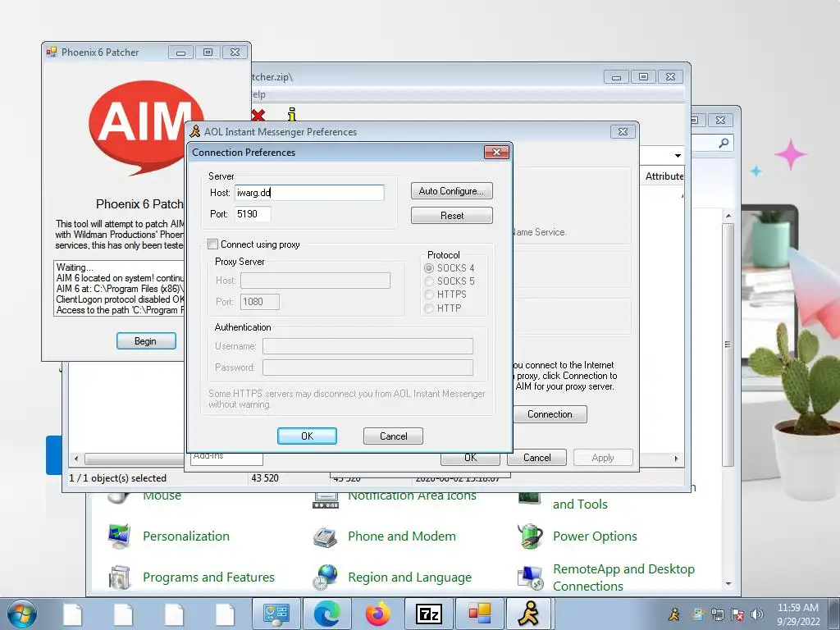Enable the Connect using proxy checkbox
Screen dimensions: 840x630
(212, 244)
